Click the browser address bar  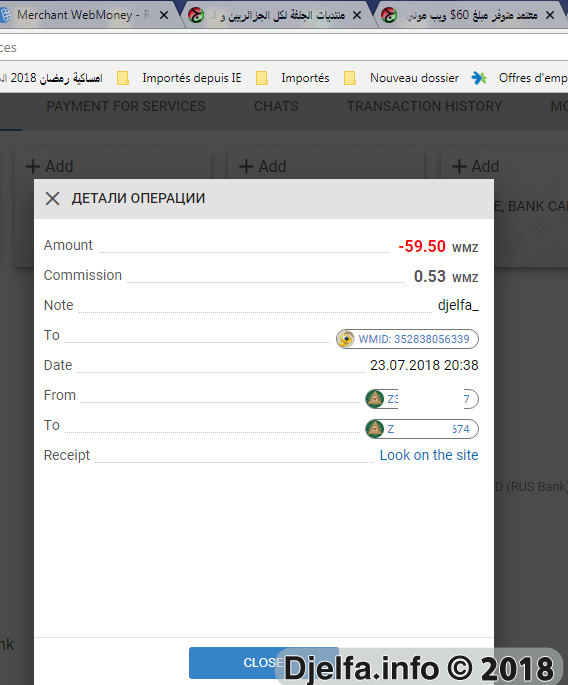(284, 47)
